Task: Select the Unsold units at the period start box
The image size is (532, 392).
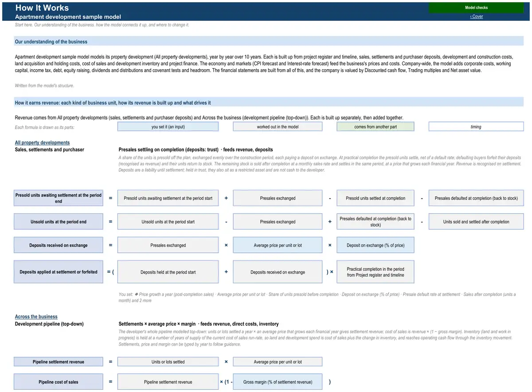Action: 168,222
